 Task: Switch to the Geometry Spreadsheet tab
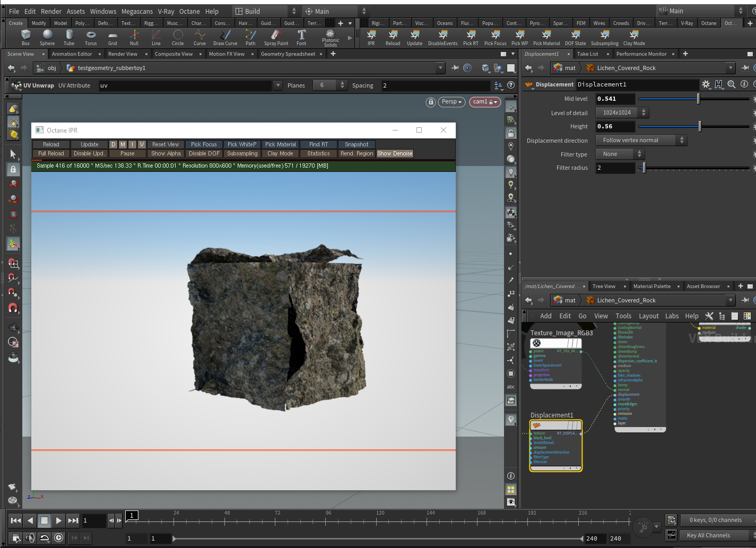click(x=288, y=54)
